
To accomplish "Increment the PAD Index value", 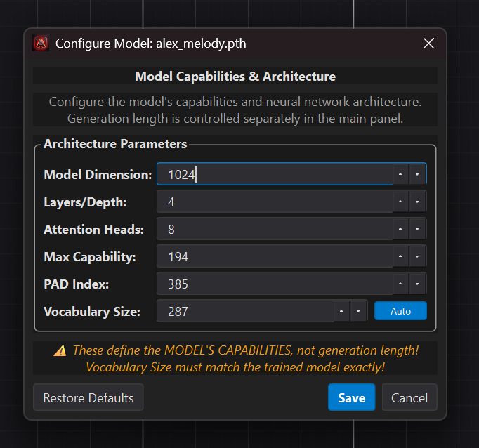I will (x=400, y=284).
